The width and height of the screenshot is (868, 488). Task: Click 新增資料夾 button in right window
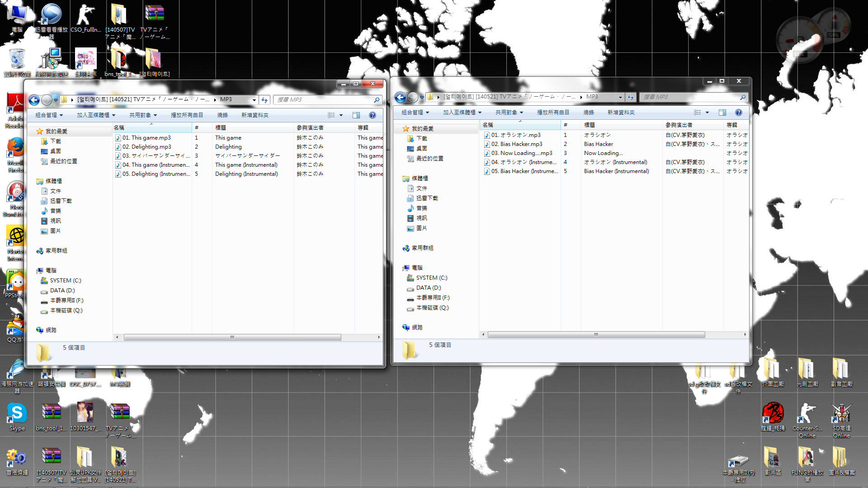click(x=621, y=113)
